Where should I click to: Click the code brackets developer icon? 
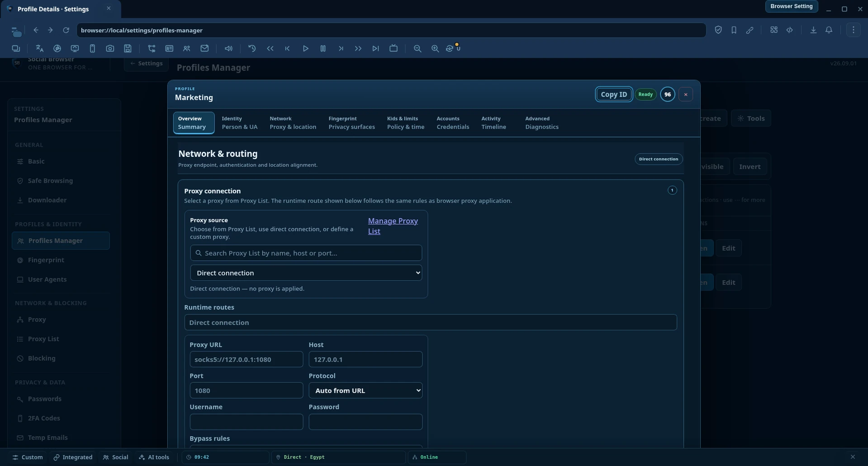pyautogui.click(x=790, y=30)
